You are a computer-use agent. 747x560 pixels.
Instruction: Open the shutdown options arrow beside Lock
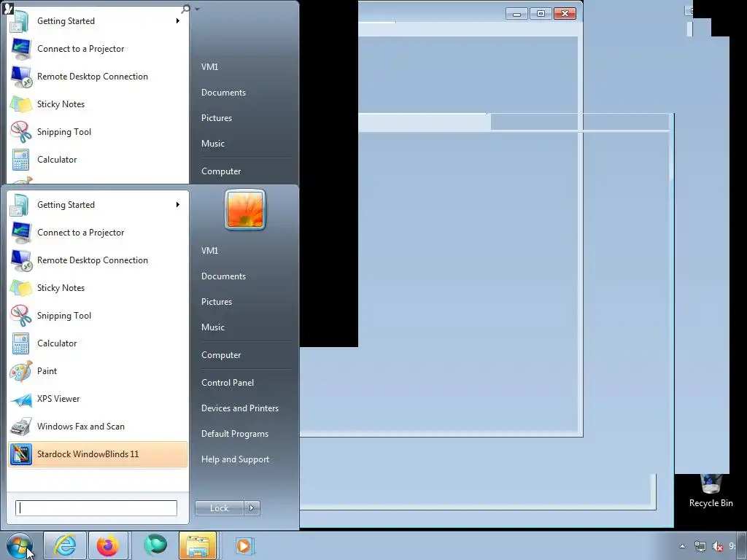[252, 508]
